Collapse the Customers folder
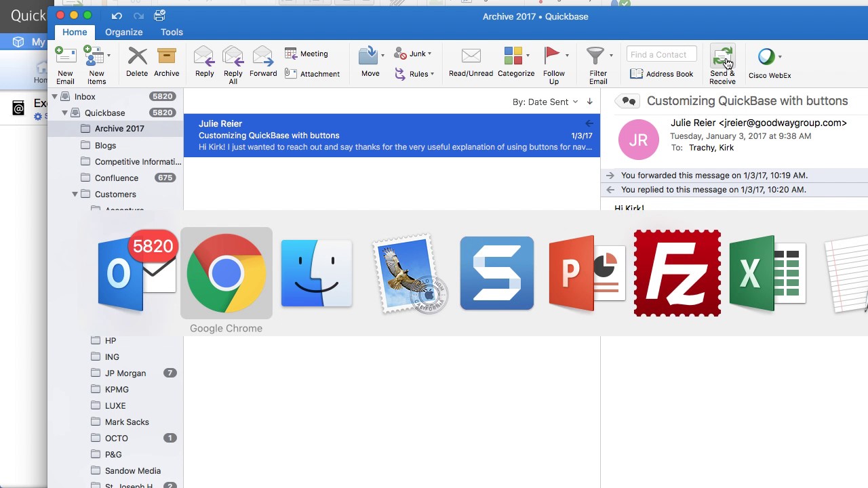Image resolution: width=868 pixels, height=488 pixels. [x=75, y=194]
